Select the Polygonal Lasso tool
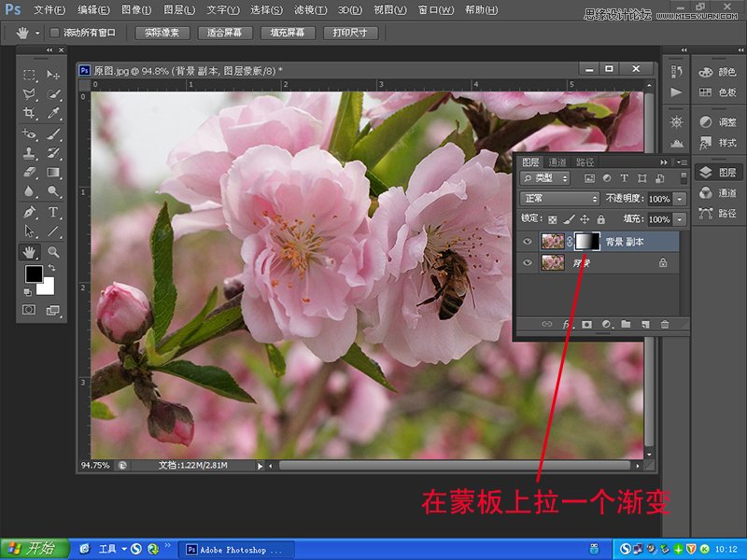This screenshot has width=747, height=560. (30, 94)
